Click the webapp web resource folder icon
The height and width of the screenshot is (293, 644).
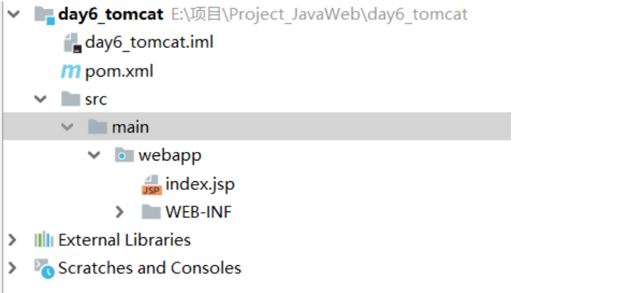[124, 155]
